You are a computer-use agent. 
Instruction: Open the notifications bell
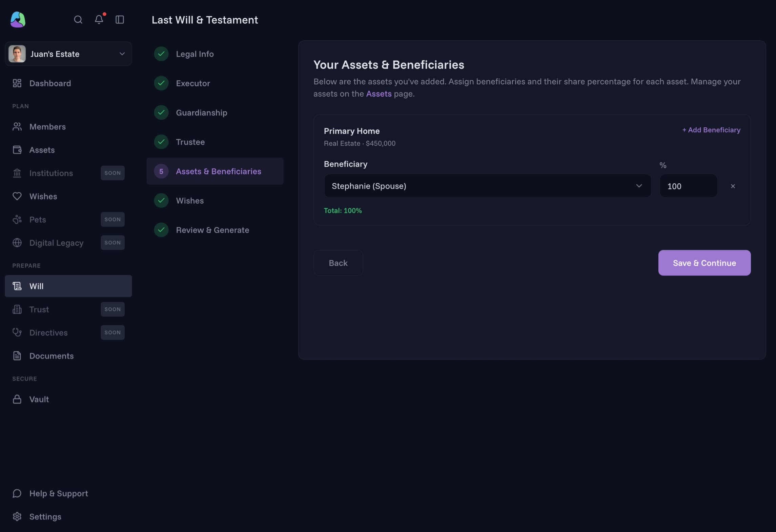[99, 19]
